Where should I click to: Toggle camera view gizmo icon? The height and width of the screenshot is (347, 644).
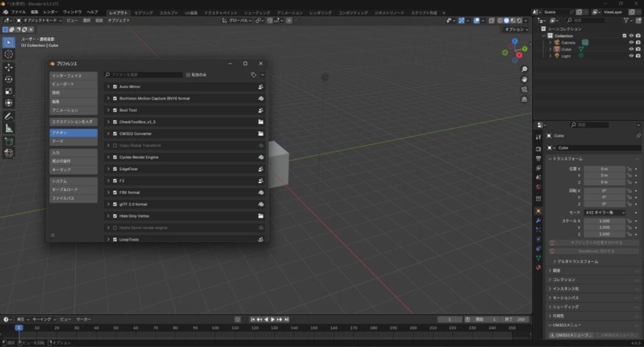[x=524, y=89]
